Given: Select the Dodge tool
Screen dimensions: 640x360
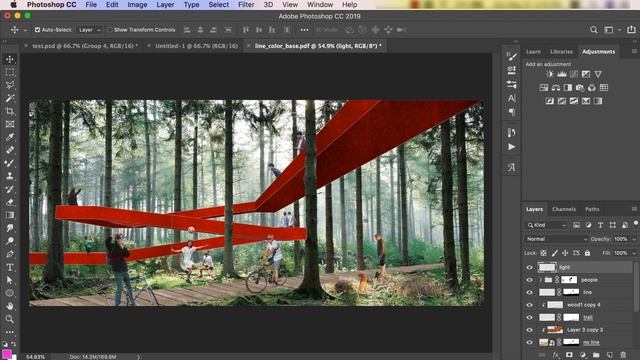Looking at the screenshot, I should click(10, 241).
